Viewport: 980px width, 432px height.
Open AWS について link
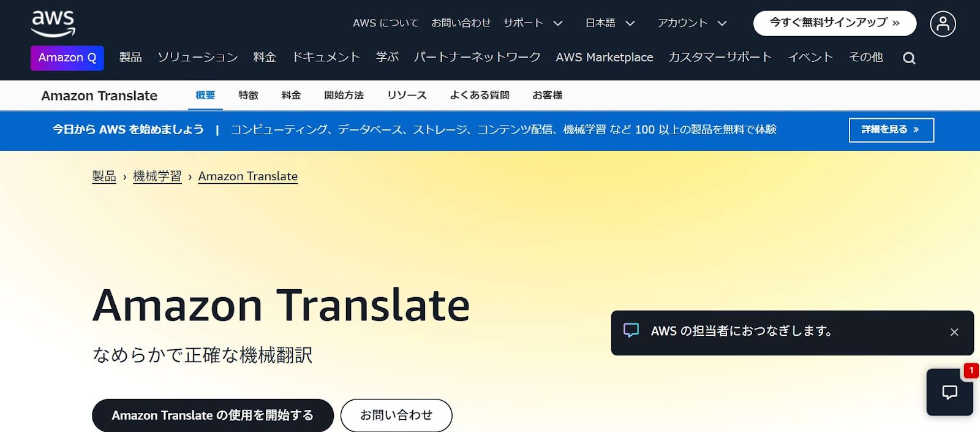[x=386, y=23]
